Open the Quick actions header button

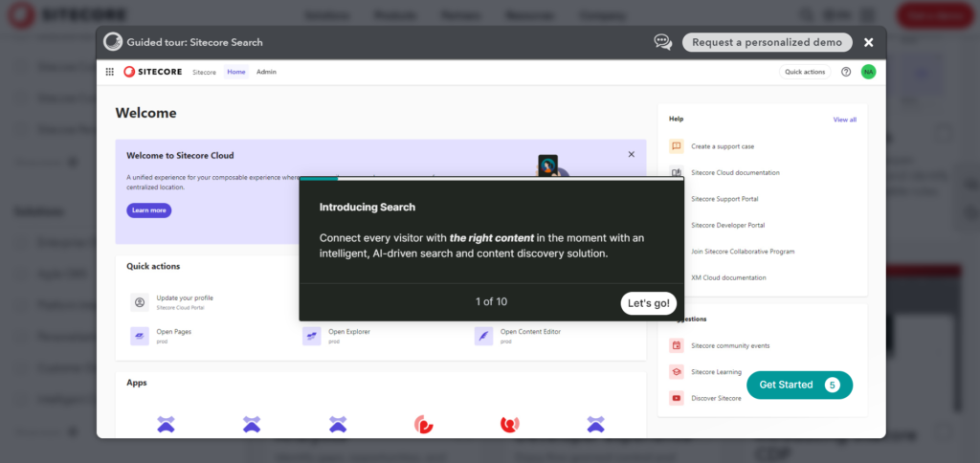805,72
